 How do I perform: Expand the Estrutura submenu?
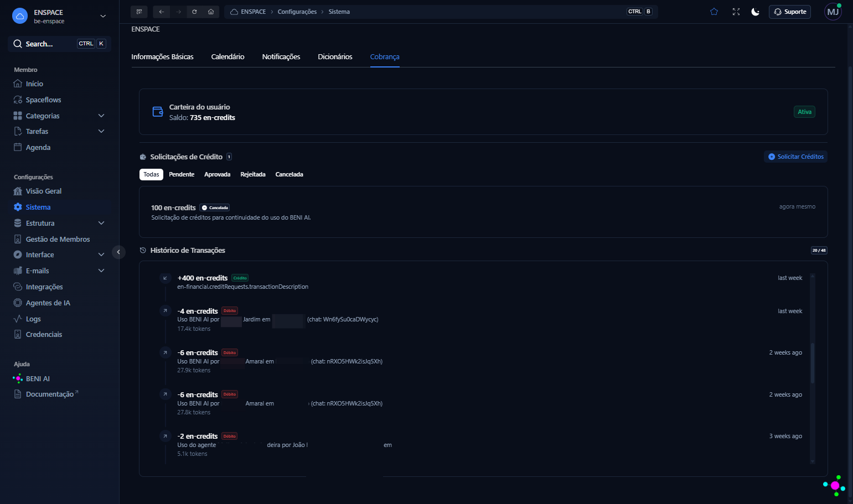point(101,224)
